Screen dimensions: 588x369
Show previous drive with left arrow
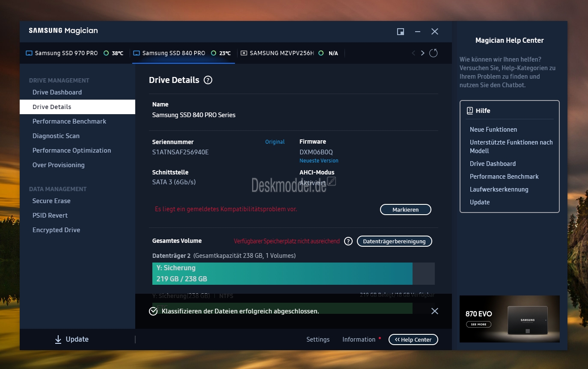point(413,53)
